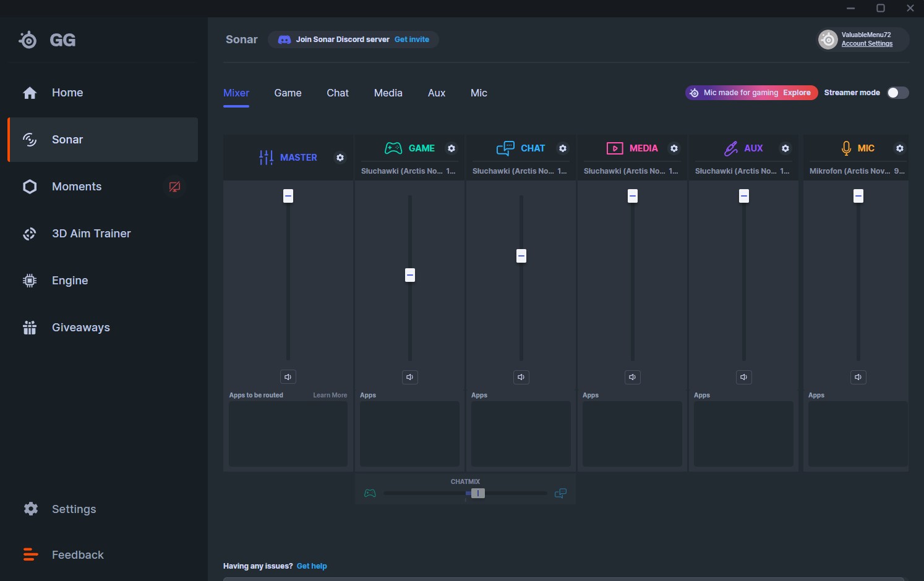Switch to the Game tab

click(288, 93)
